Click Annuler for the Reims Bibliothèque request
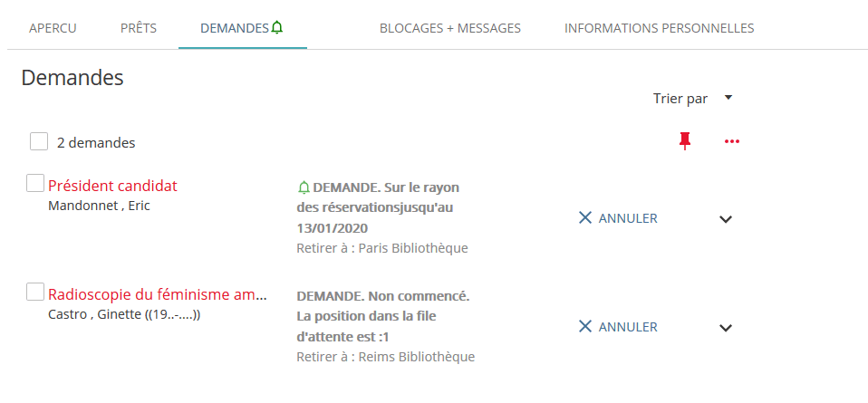This screenshot has height=403, width=868. click(x=628, y=327)
